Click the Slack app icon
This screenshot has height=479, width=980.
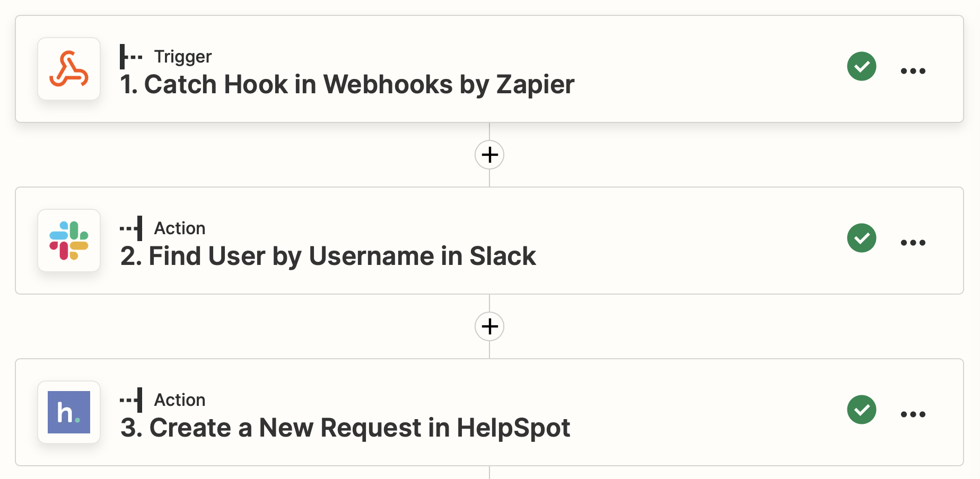69,241
